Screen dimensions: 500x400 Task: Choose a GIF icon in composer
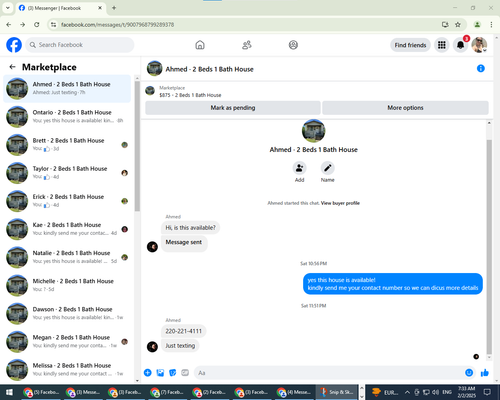pos(185,373)
